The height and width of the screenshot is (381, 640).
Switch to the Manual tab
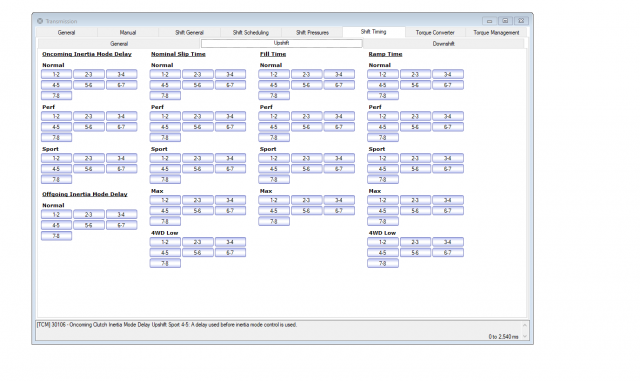pyautogui.click(x=128, y=32)
